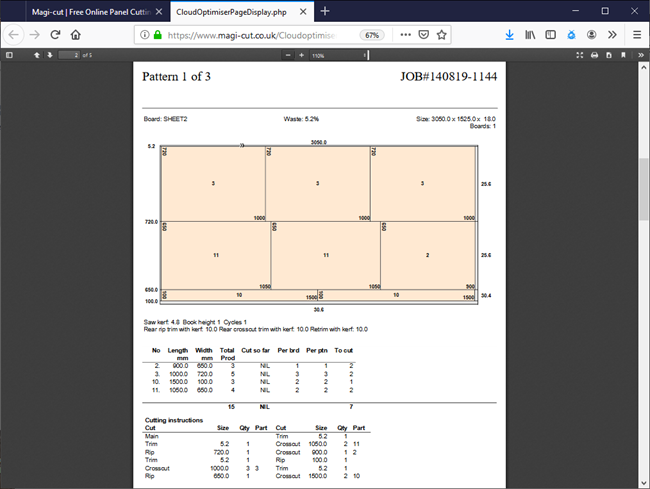Zoom in the PDF document
The image size is (650, 489).
coord(302,55)
